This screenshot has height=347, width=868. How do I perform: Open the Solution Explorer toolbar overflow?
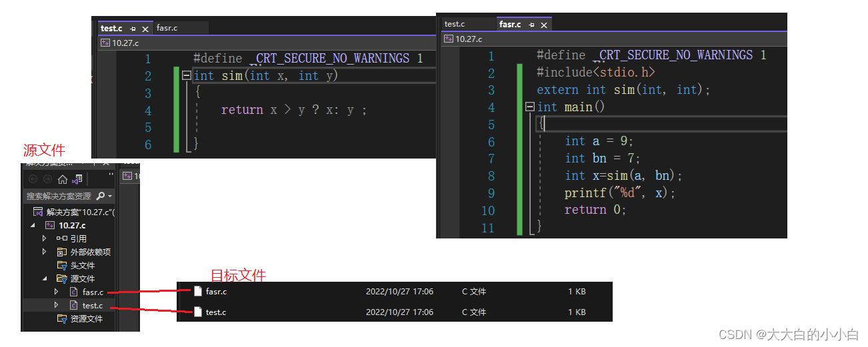111,174
